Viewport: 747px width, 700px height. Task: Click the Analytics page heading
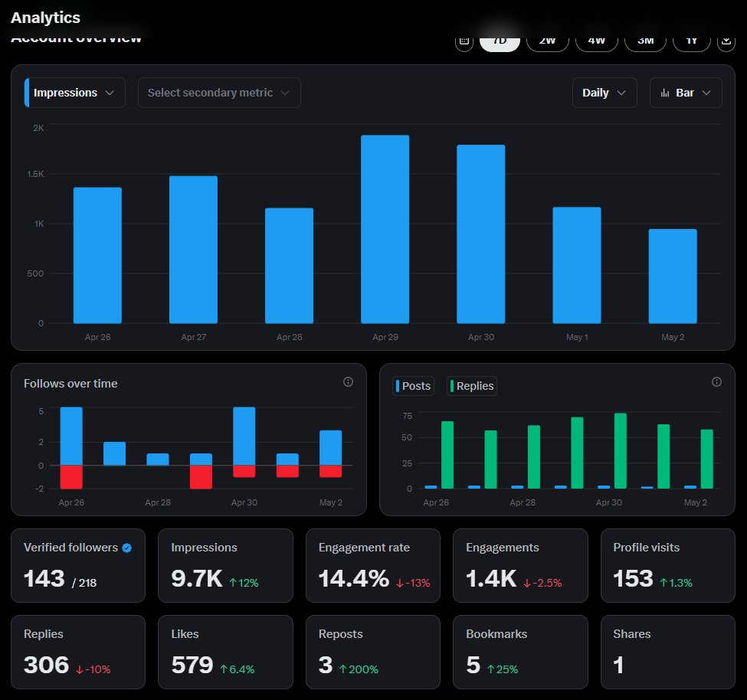pyautogui.click(x=45, y=18)
